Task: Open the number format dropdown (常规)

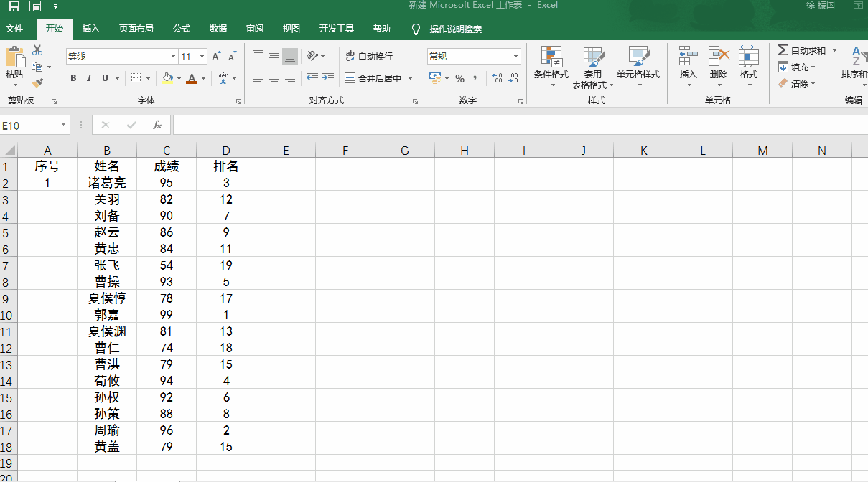Action: pyautogui.click(x=516, y=57)
